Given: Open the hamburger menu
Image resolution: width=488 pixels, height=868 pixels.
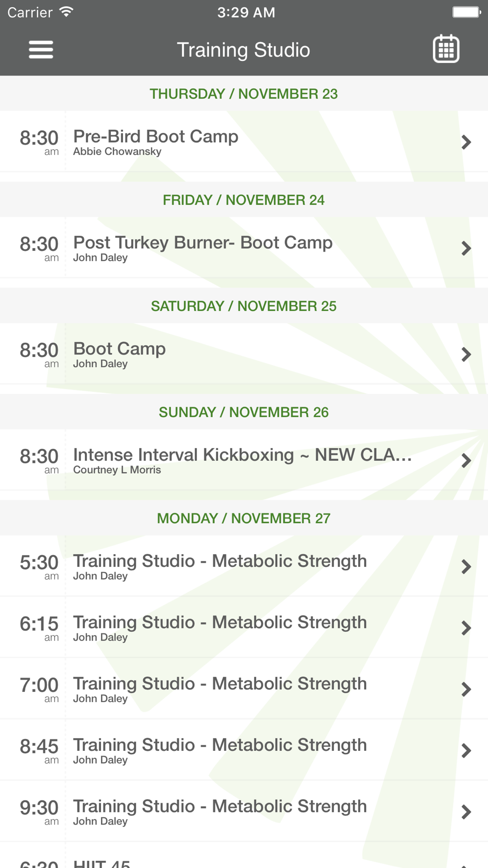Looking at the screenshot, I should click(x=41, y=49).
